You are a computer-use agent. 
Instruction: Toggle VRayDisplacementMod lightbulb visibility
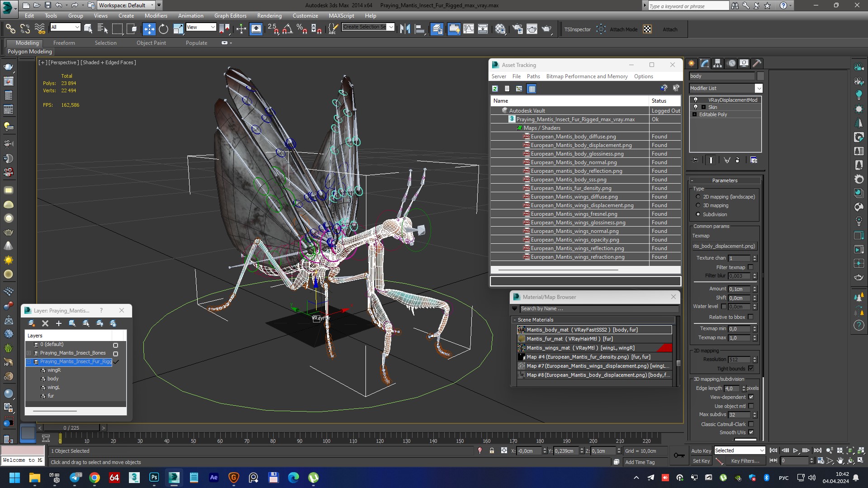(x=696, y=100)
